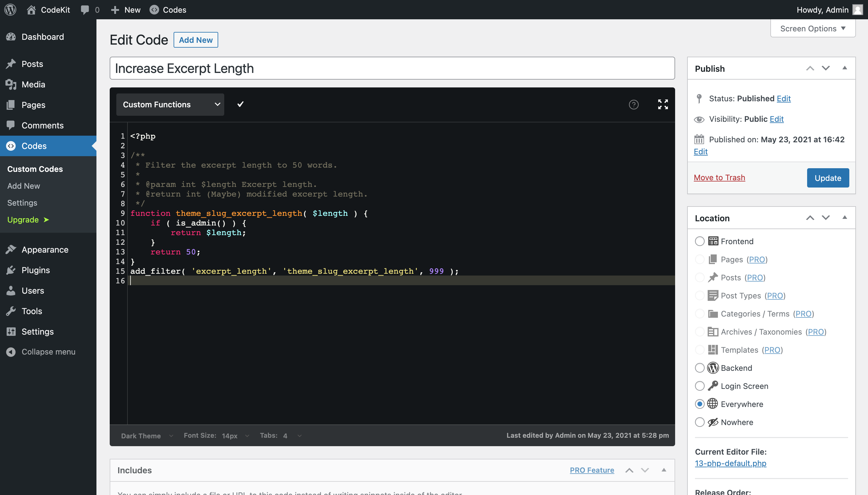Click the Edit status link
868x495 pixels.
pyautogui.click(x=784, y=98)
